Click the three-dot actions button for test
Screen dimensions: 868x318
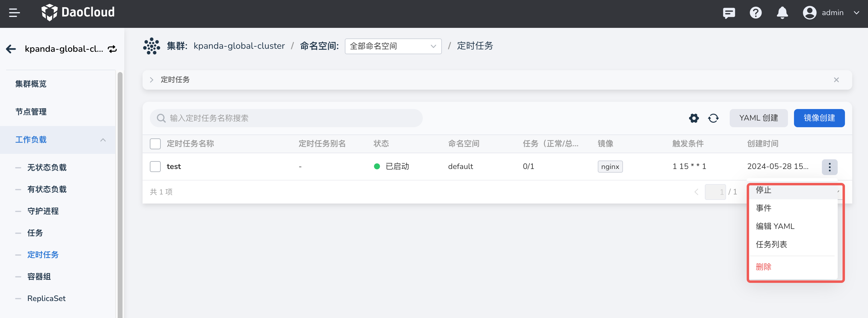[x=829, y=167]
